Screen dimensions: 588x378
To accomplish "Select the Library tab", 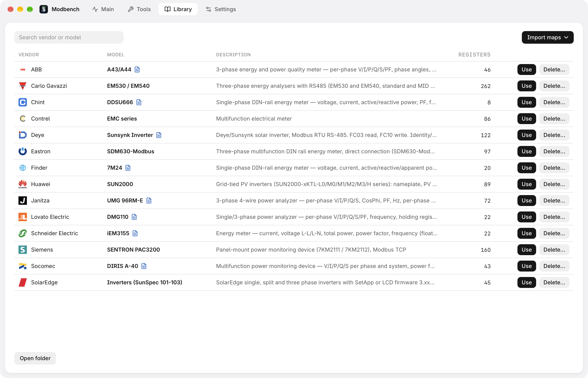I will [x=178, y=9].
